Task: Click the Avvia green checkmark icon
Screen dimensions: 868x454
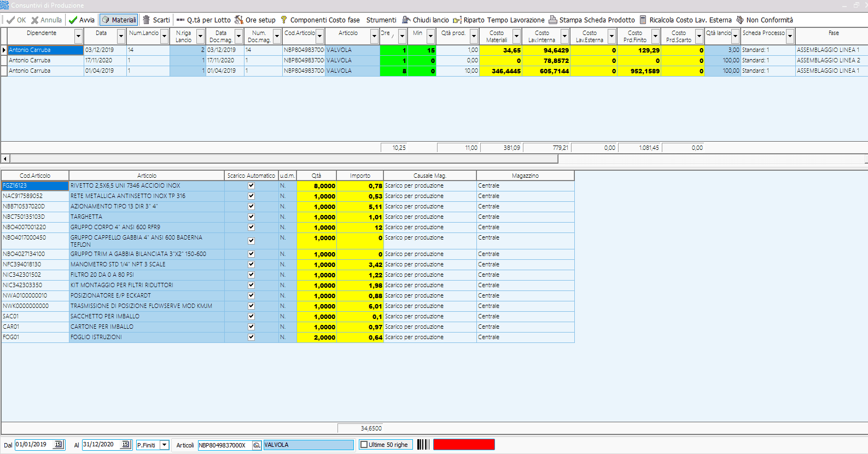Action: pyautogui.click(x=73, y=20)
